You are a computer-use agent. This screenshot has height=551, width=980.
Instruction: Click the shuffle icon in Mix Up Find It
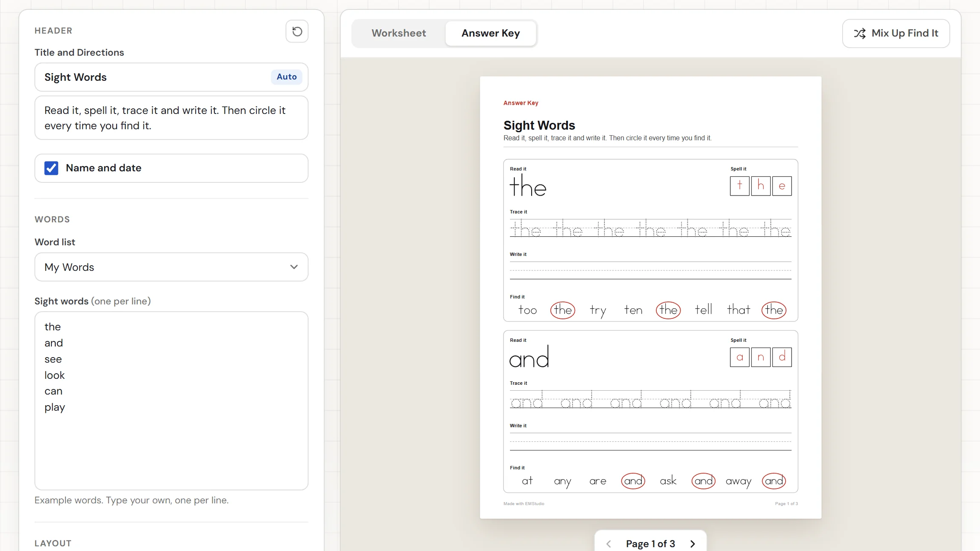point(860,33)
